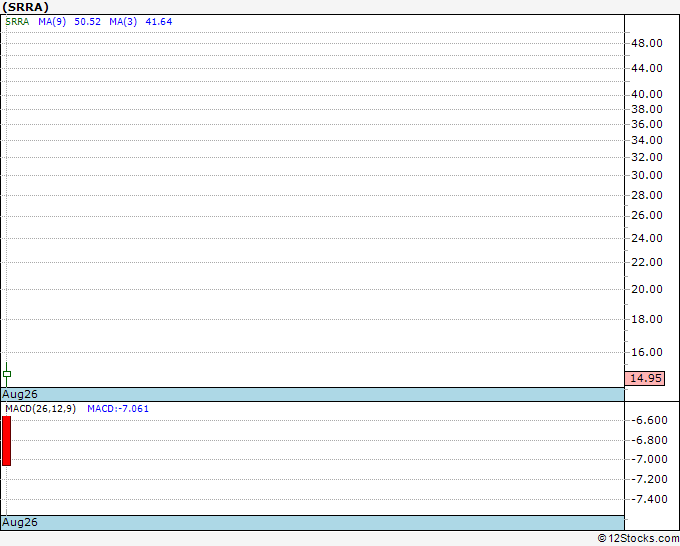Image resolution: width=680 pixels, height=546 pixels.
Task: Click the 40.00 price axis label
Action: (x=647, y=94)
